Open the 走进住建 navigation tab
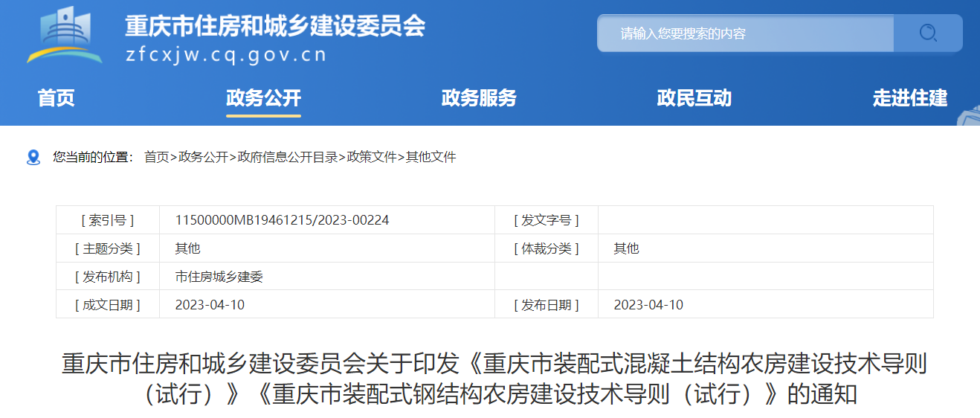 click(x=910, y=98)
